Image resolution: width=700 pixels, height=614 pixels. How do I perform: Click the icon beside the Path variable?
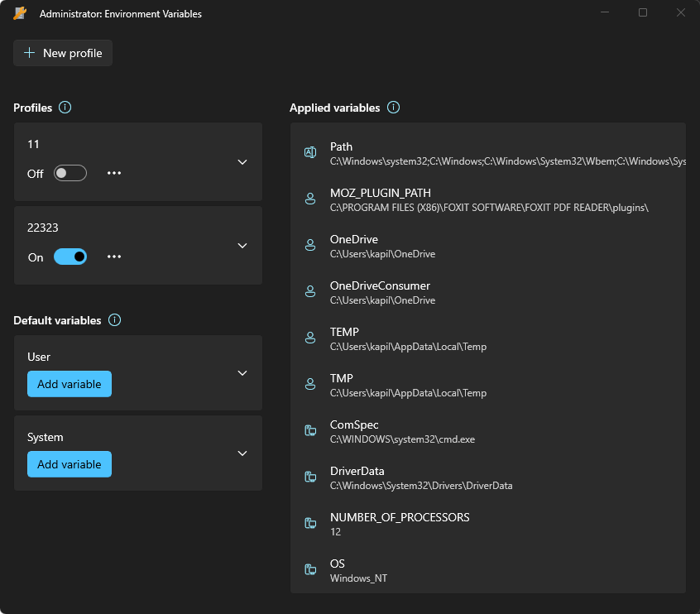(310, 152)
